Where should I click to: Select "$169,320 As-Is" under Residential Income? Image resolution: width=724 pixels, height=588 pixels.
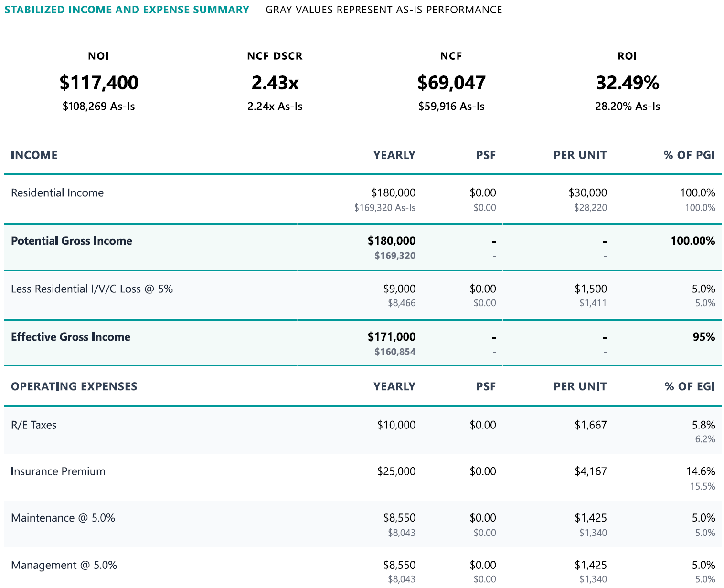click(385, 207)
